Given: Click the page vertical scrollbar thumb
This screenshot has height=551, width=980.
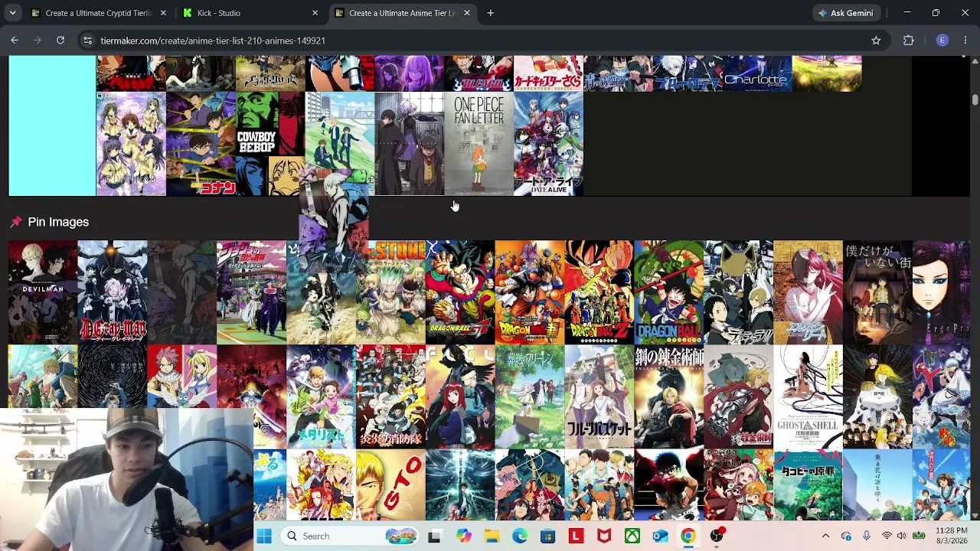Looking at the screenshot, I should click(975, 100).
